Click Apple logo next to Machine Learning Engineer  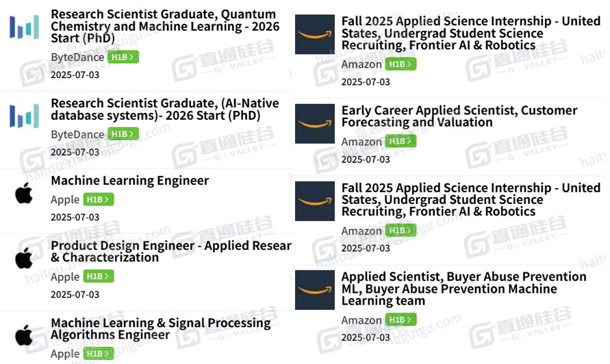[24, 193]
